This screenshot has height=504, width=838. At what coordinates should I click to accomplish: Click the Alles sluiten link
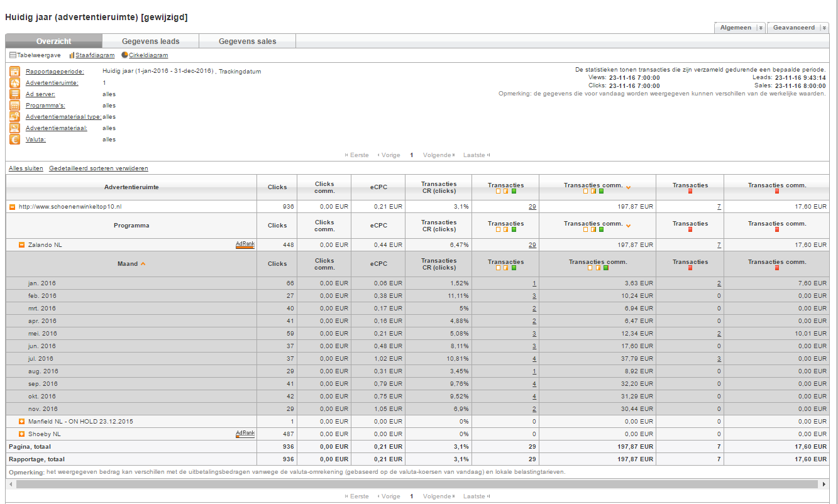[26, 168]
